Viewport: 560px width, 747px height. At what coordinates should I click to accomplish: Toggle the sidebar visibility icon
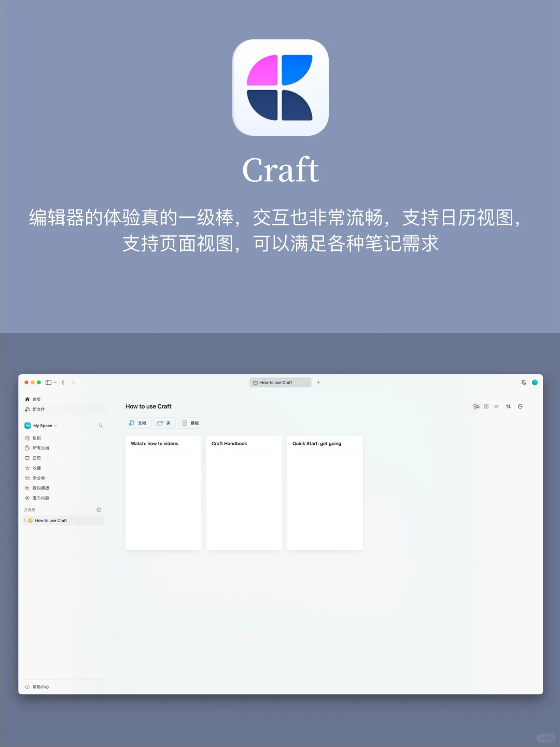48,383
